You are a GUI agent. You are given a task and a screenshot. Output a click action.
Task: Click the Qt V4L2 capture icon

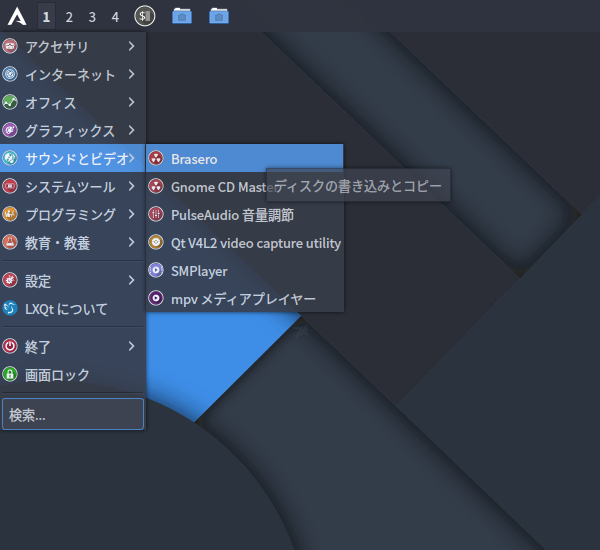[x=156, y=242]
